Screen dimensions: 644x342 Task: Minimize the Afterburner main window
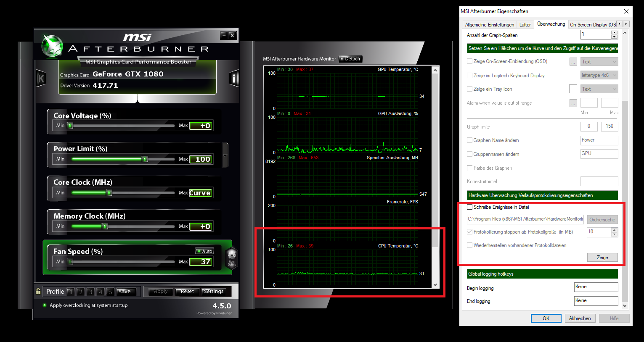[224, 35]
